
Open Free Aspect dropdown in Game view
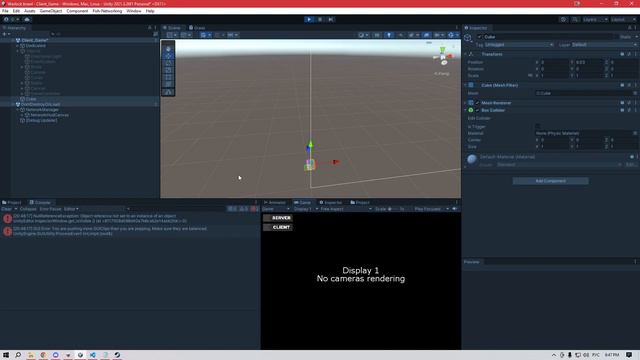click(346, 209)
